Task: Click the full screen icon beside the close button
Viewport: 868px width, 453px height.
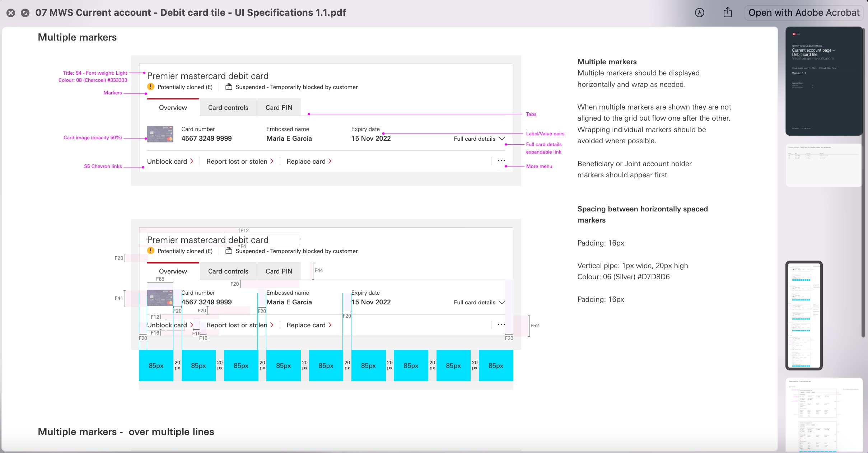Action: point(25,13)
